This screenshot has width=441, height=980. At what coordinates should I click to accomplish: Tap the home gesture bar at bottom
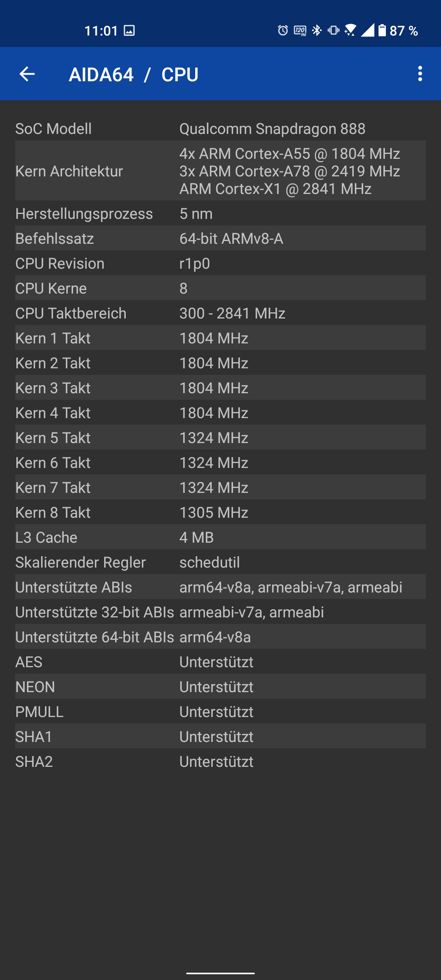(220, 973)
